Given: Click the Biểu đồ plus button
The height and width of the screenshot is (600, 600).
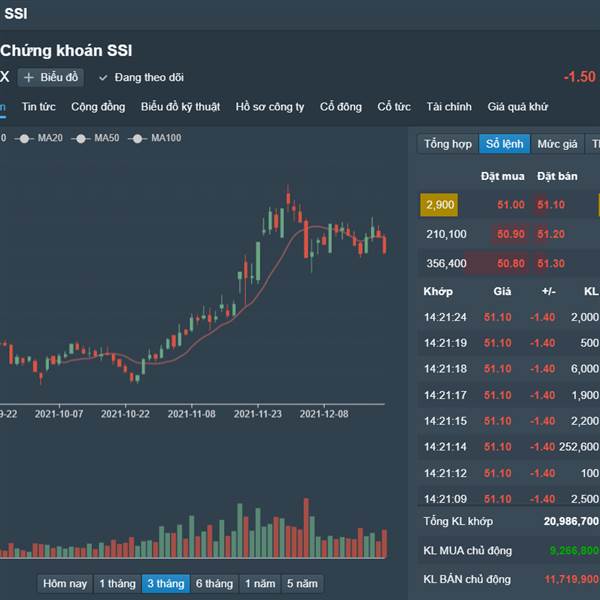Looking at the screenshot, I should click(x=51, y=78).
